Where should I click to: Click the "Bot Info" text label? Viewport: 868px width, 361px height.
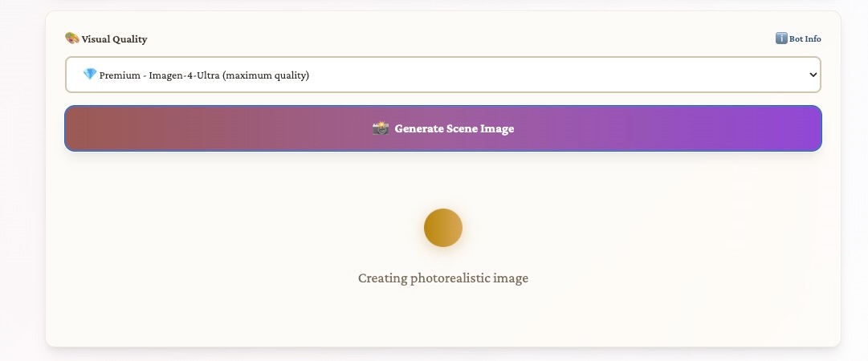pyautogui.click(x=805, y=39)
